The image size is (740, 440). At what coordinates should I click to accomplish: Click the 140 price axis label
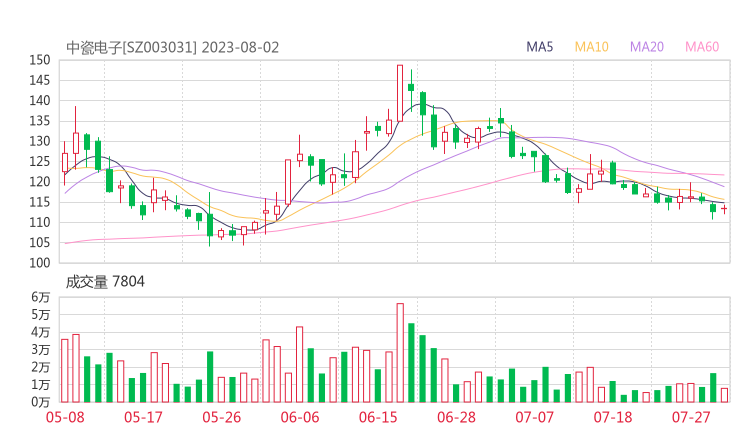pos(40,101)
